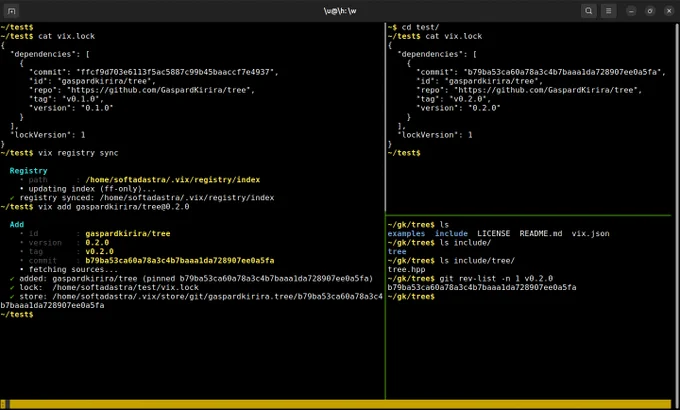This screenshot has width=680, height=410.
Task: Open the hamburger menu in title bar
Action: pos(608,11)
